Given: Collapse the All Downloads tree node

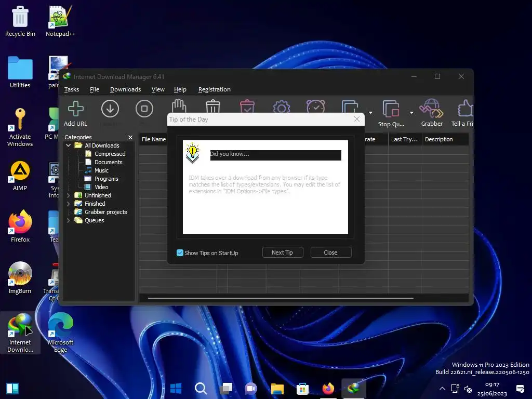Looking at the screenshot, I should [x=68, y=145].
